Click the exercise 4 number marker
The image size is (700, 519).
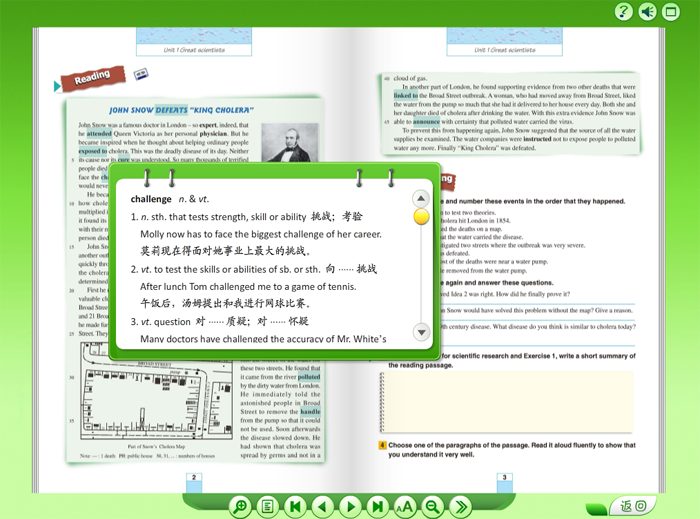click(382, 445)
